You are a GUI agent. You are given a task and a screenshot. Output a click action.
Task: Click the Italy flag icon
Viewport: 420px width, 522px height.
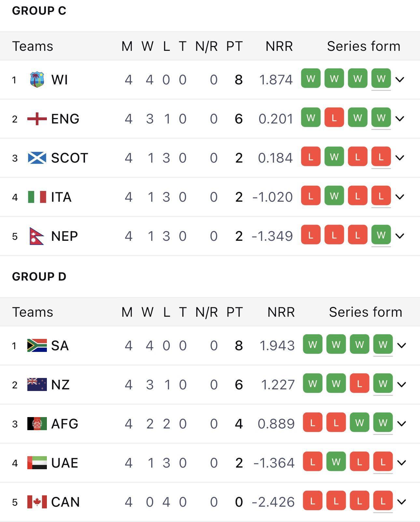[37, 197]
